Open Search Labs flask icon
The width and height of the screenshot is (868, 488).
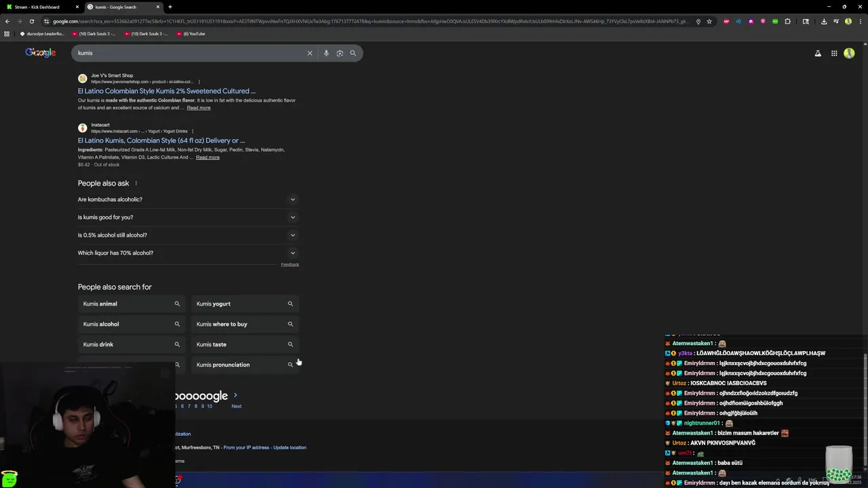click(818, 53)
